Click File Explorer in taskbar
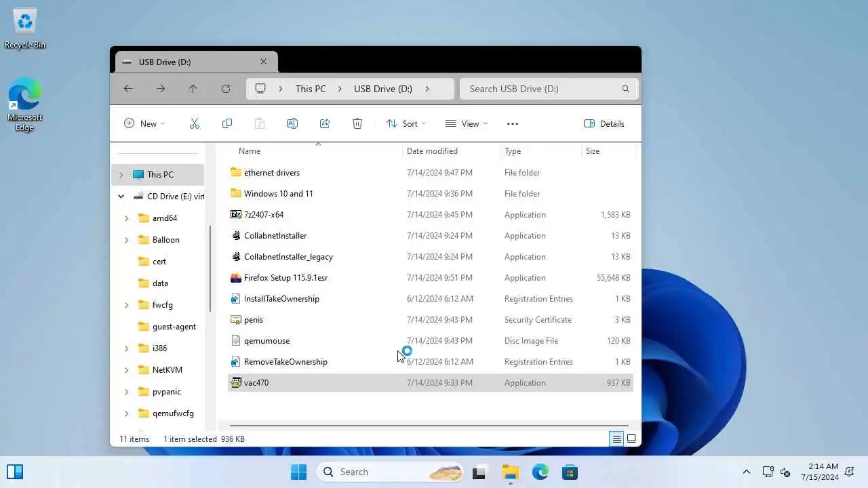Viewport: 868px width, 488px height. [x=510, y=472]
